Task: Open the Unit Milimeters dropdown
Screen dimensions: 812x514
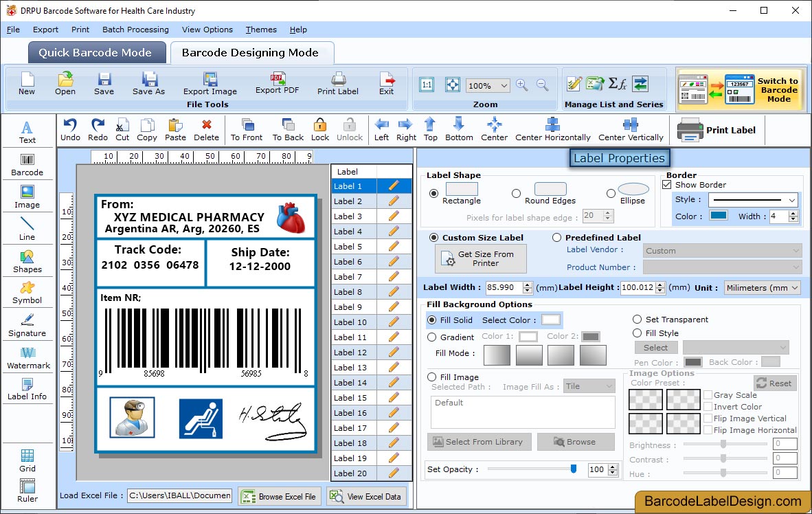Action: (x=794, y=287)
